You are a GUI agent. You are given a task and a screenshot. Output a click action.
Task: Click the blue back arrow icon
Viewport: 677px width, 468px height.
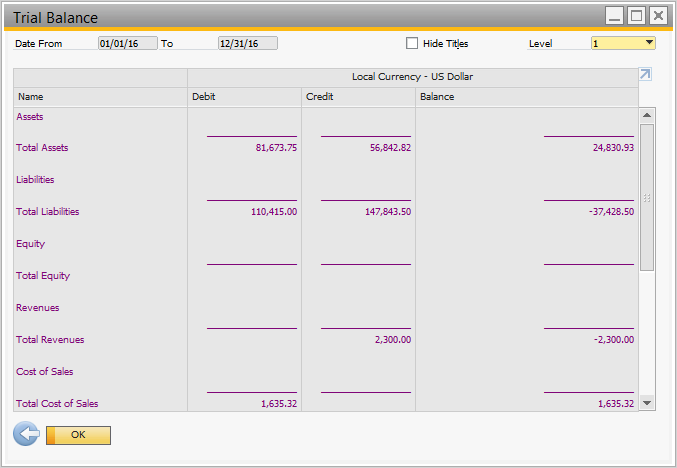point(26,434)
